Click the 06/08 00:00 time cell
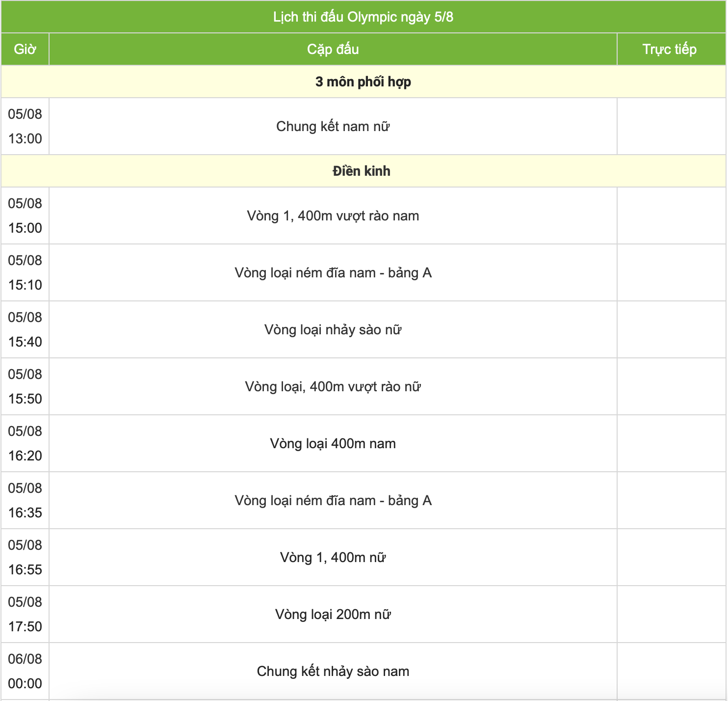 (25, 671)
